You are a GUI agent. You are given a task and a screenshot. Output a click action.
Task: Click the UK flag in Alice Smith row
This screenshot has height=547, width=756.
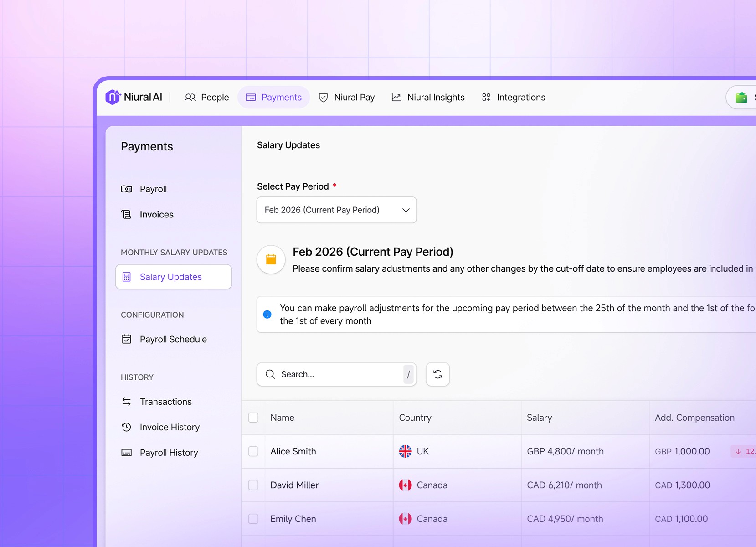(405, 451)
